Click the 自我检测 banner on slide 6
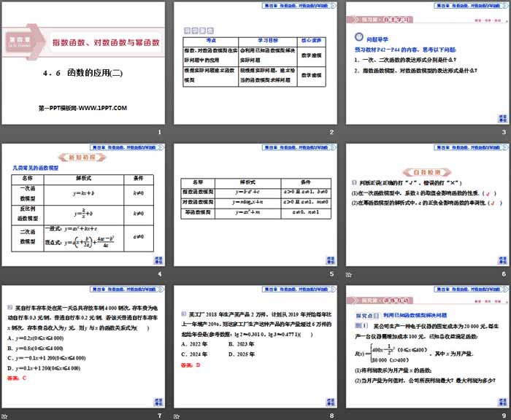The height and width of the screenshot is (420, 511). click(x=427, y=172)
